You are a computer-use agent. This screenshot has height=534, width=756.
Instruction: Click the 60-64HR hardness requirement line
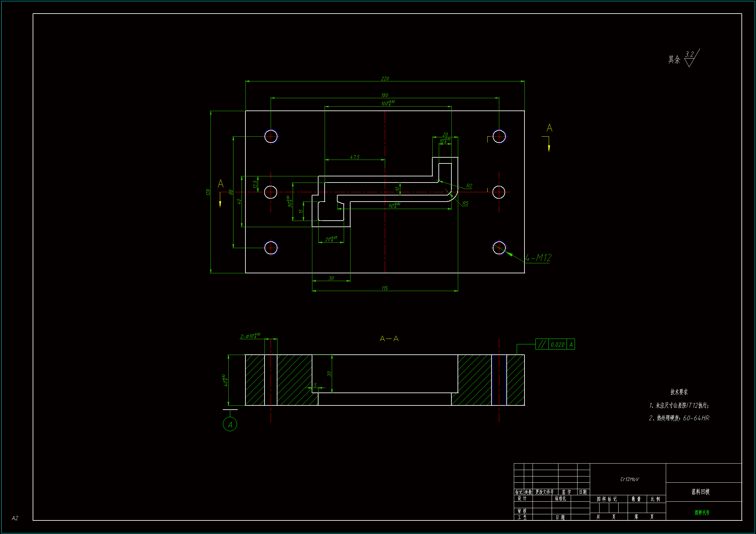click(x=679, y=418)
